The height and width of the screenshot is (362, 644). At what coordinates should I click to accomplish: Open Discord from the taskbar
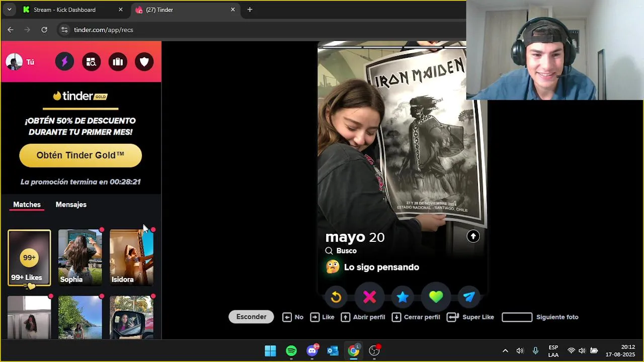tap(312, 351)
